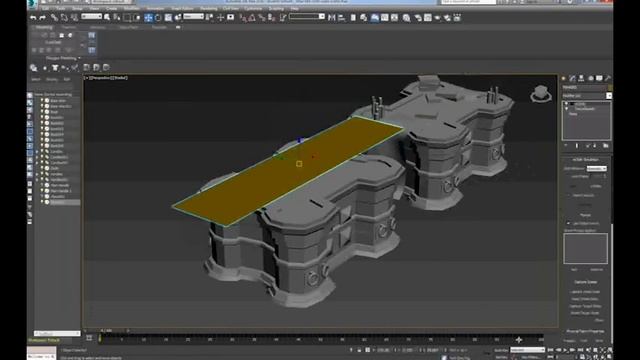Viewport: 640px width, 360px height.
Task: Open the Material Editor icon
Action: tap(407, 18)
